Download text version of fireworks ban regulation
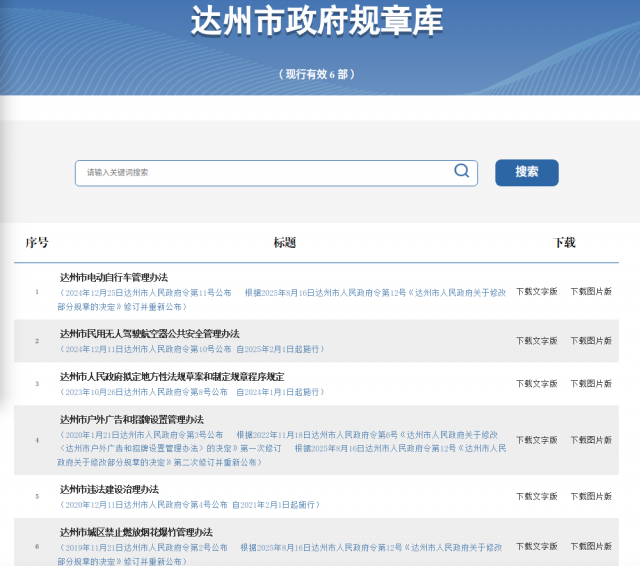The width and height of the screenshot is (640, 566). tap(536, 547)
